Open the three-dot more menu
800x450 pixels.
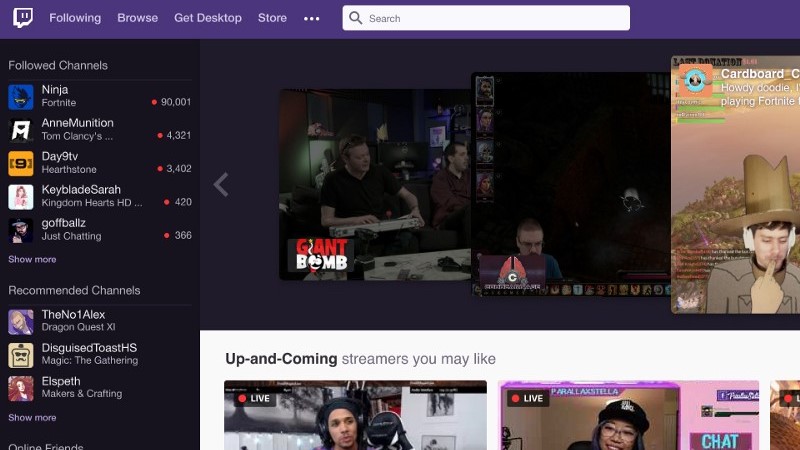click(x=312, y=19)
